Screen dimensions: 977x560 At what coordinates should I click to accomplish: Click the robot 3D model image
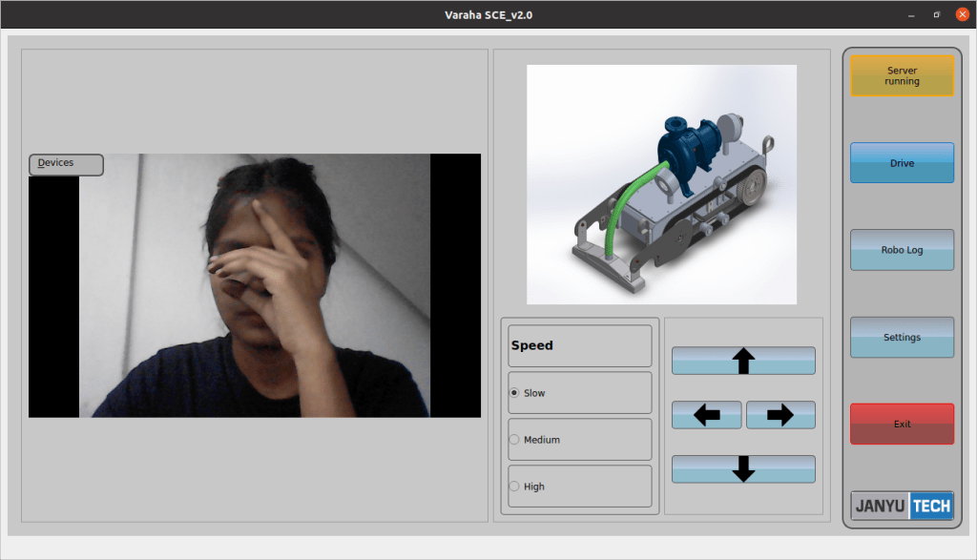tap(661, 184)
